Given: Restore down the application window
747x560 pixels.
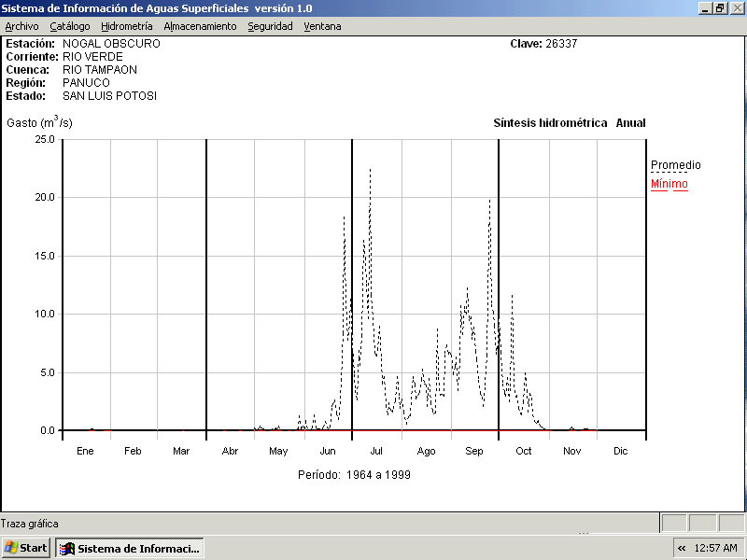Looking at the screenshot, I should [720, 7].
